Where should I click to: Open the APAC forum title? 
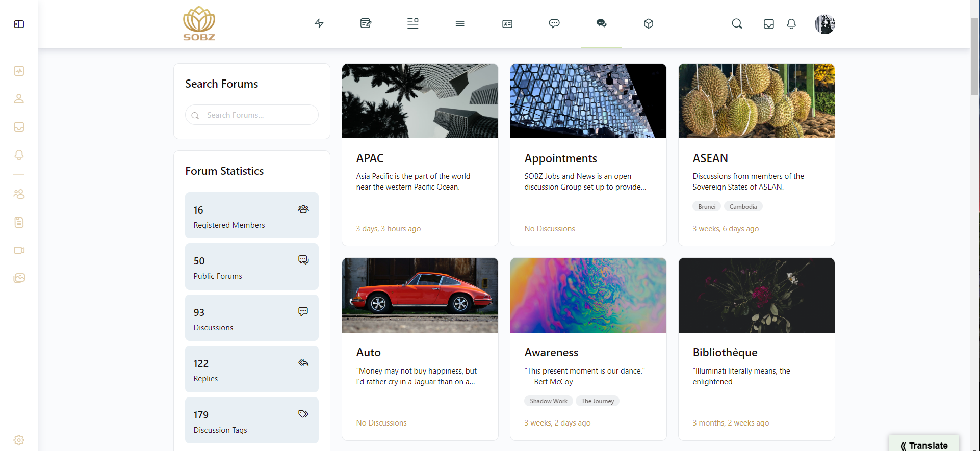tap(370, 158)
